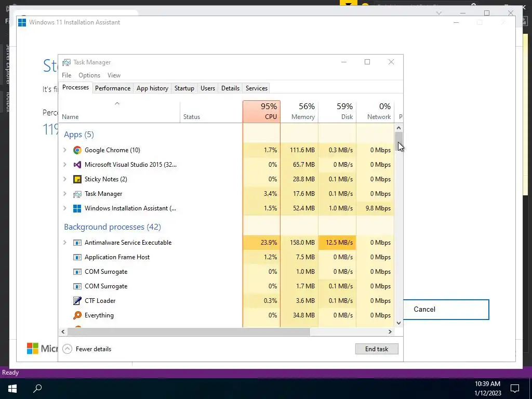Click the Windows Installation Assistant row icon
Viewport: 532px width, 399px height.
77,208
